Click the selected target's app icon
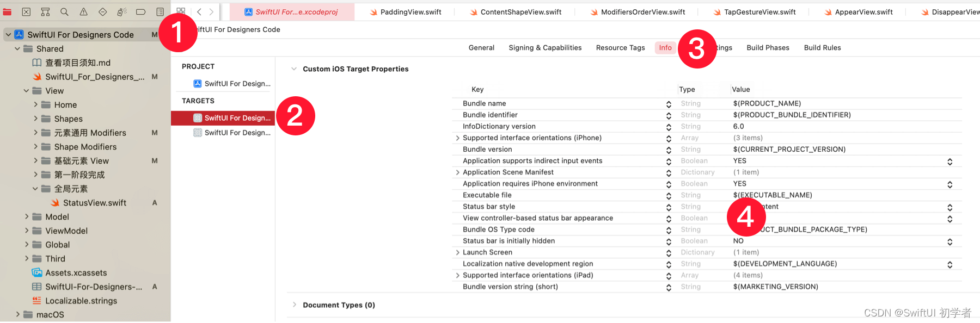This screenshot has width=980, height=323. pyautogui.click(x=198, y=118)
